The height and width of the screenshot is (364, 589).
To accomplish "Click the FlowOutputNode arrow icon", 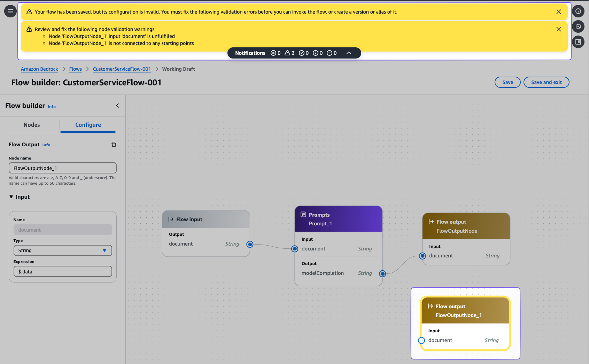I will 431,222.
